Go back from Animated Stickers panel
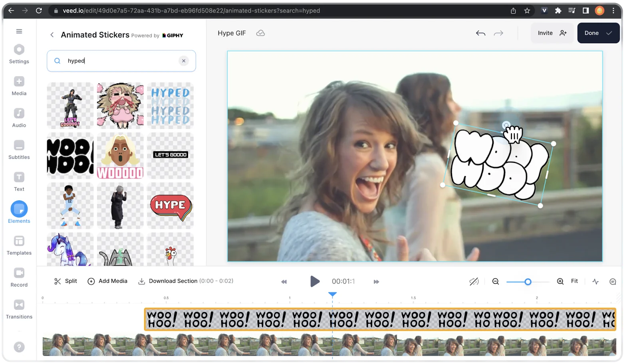 [52, 35]
